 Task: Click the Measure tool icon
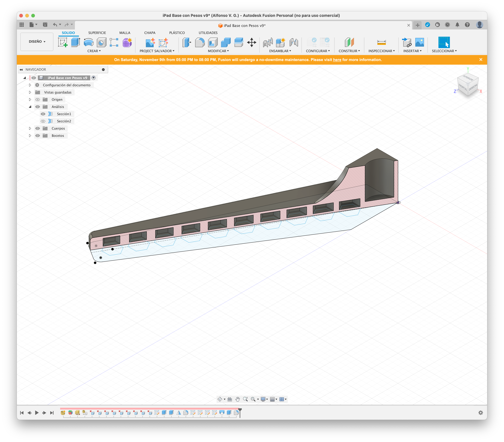pyautogui.click(x=381, y=42)
